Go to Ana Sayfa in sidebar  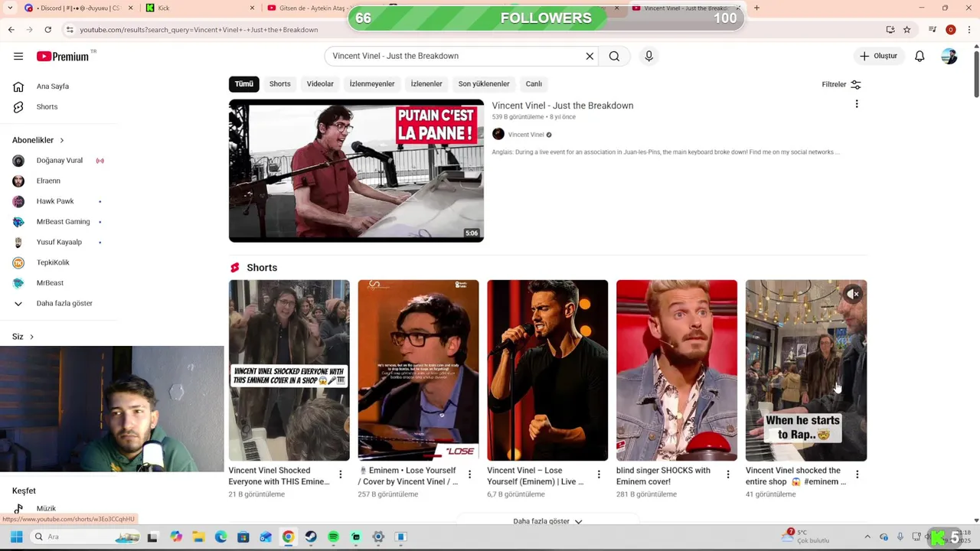tap(54, 86)
